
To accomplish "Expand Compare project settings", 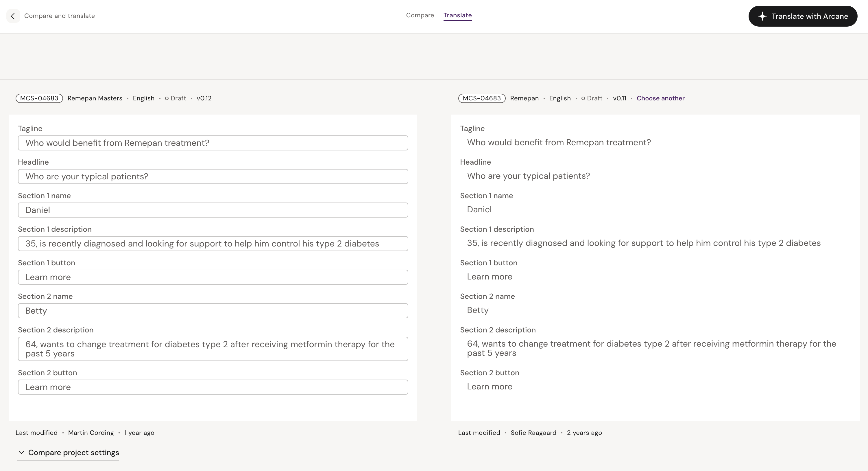I will tap(73, 452).
